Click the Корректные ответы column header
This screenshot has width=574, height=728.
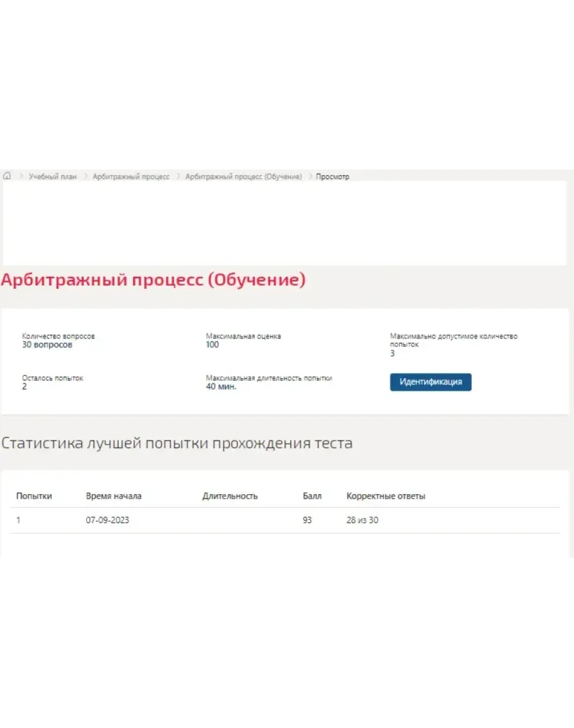click(385, 496)
